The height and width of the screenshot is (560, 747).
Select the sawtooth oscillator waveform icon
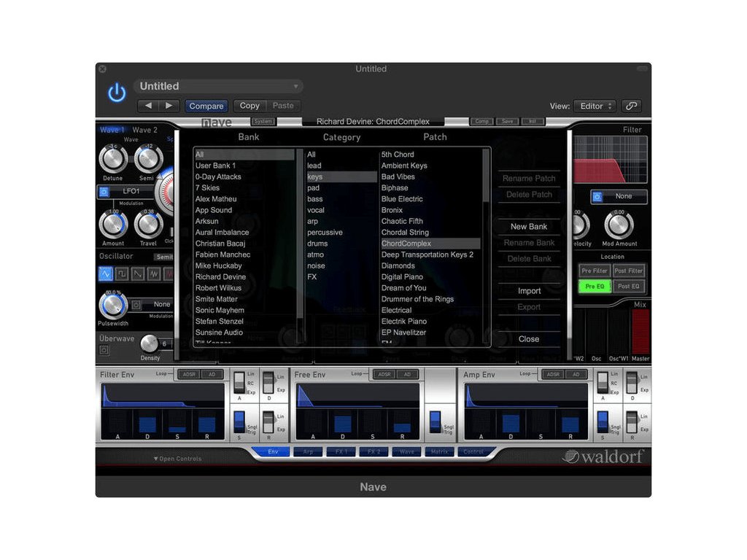click(x=138, y=274)
